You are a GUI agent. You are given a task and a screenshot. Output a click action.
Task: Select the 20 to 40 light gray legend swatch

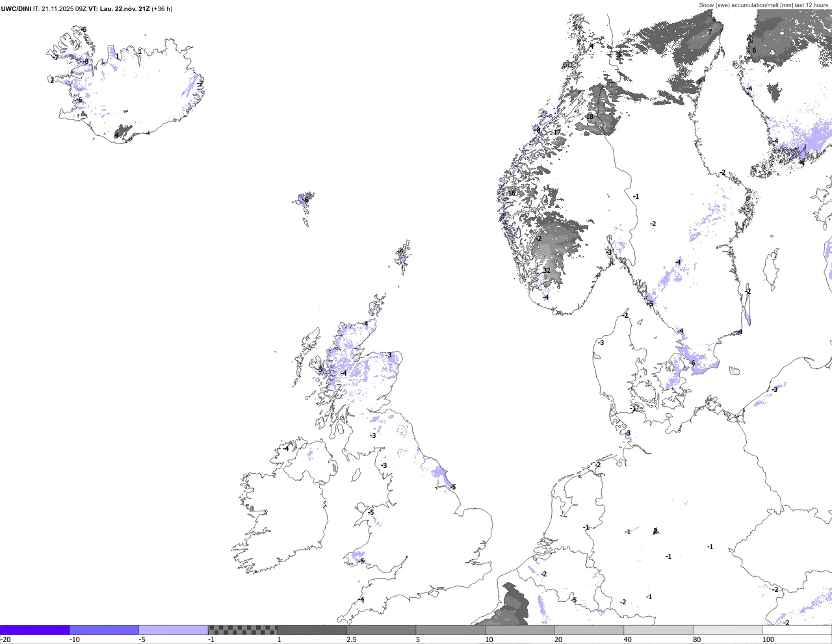point(590,630)
